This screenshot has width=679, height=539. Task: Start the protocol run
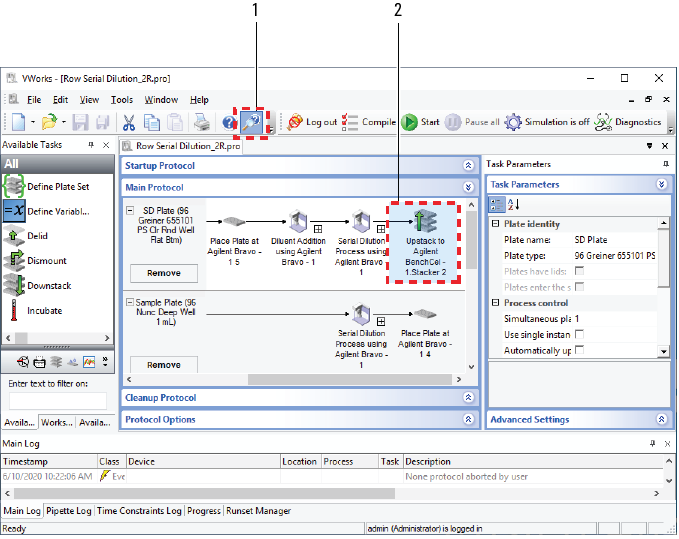[420, 122]
